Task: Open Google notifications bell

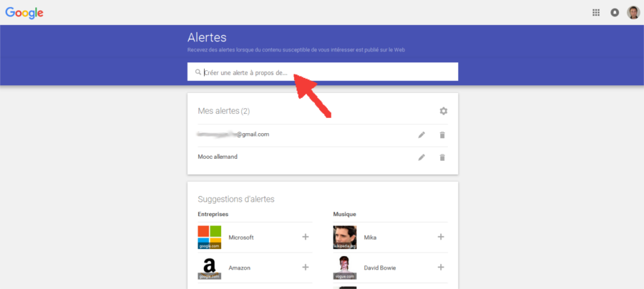Action: 615,12
